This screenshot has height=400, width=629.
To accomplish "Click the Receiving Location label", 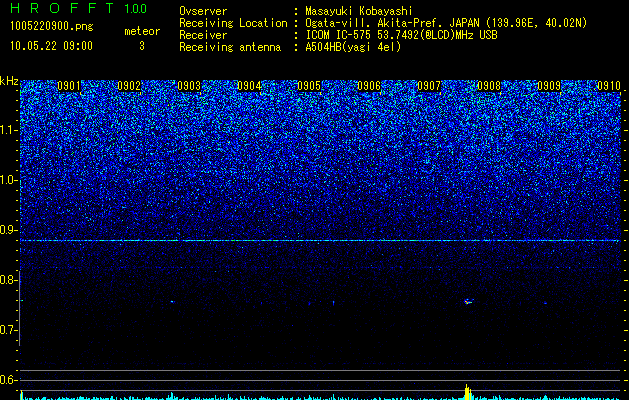I will 233,23.
